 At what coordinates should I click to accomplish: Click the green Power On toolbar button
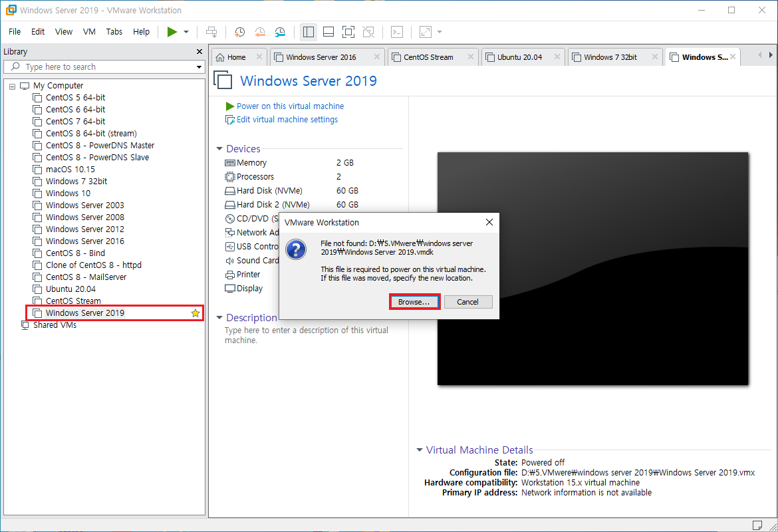point(172,33)
